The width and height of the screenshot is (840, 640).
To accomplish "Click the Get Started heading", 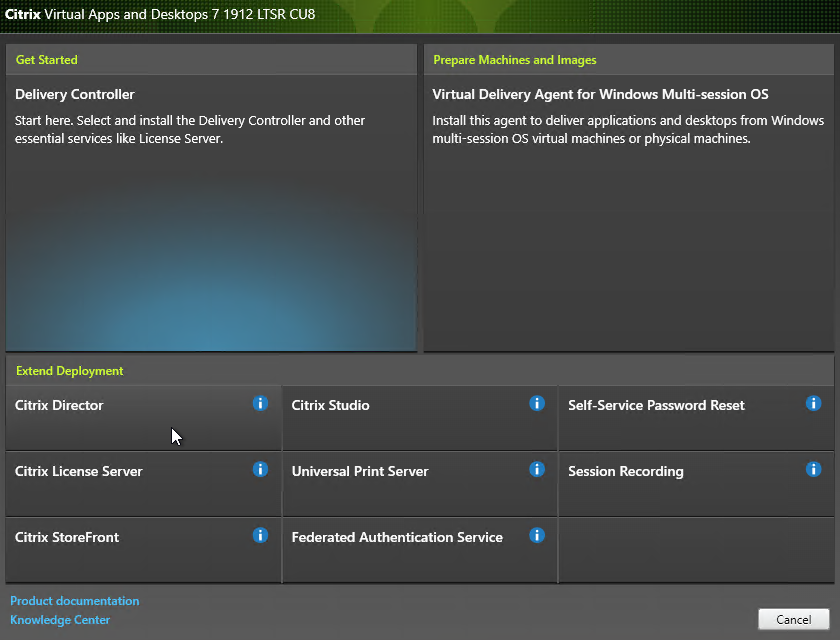I will click(x=47, y=60).
